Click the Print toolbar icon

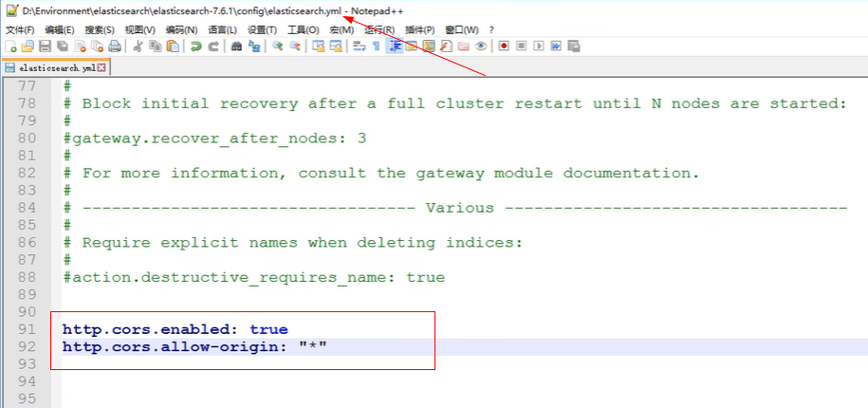pos(115,46)
